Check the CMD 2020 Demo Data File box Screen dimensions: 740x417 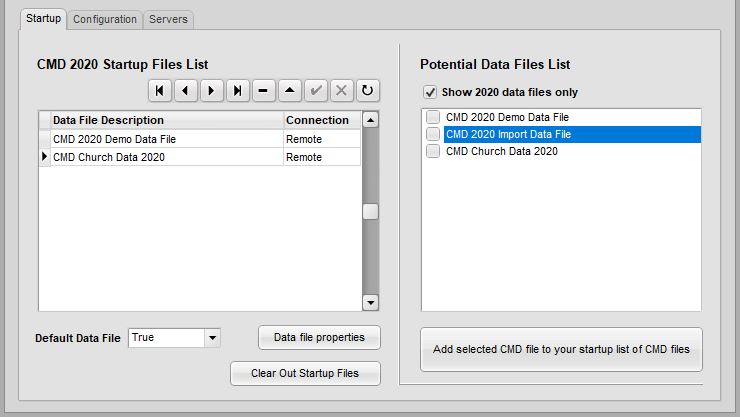click(x=433, y=117)
